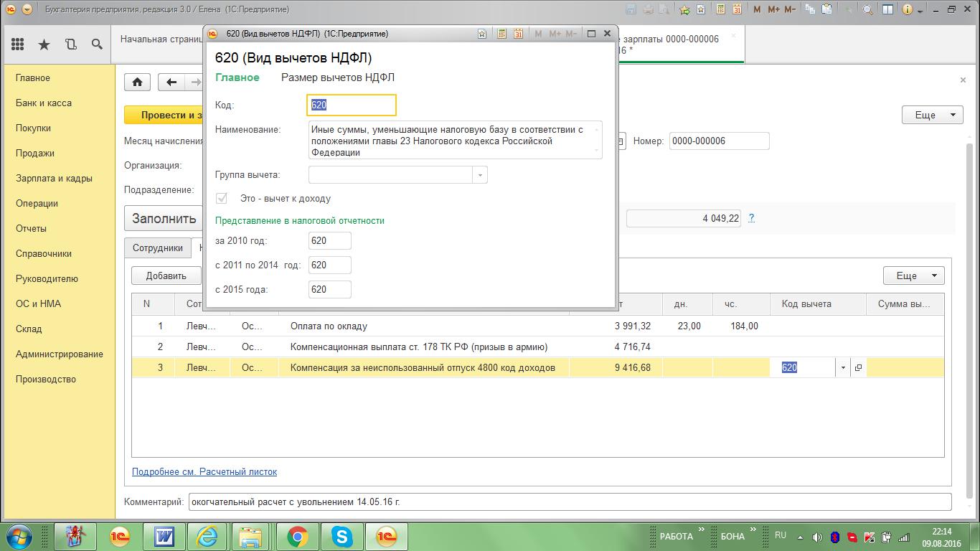Click the favorites star in the 620 dialog title bar
Viewport: 980px width, 551px height.
tap(482, 34)
